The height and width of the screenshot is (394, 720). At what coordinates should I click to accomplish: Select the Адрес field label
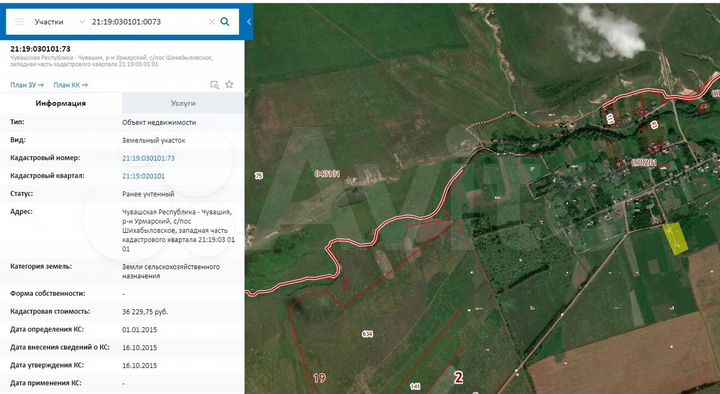tap(21, 212)
